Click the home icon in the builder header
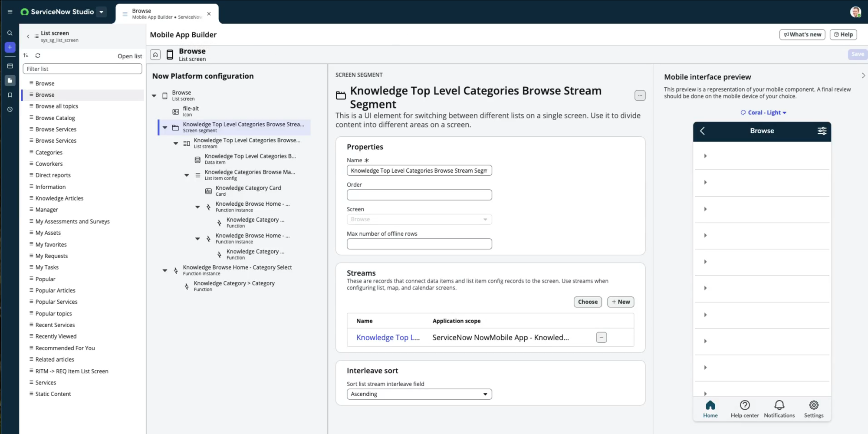 155,55
